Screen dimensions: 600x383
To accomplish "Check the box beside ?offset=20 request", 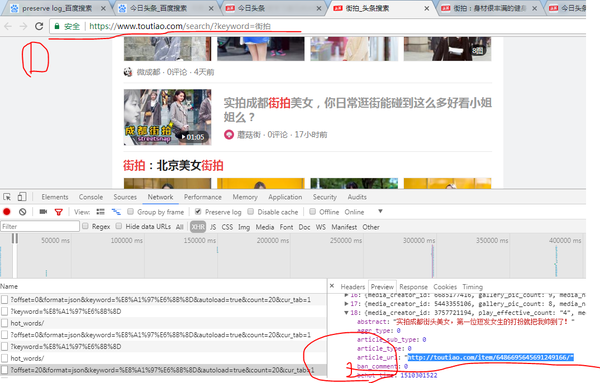I will (x=4, y=370).
